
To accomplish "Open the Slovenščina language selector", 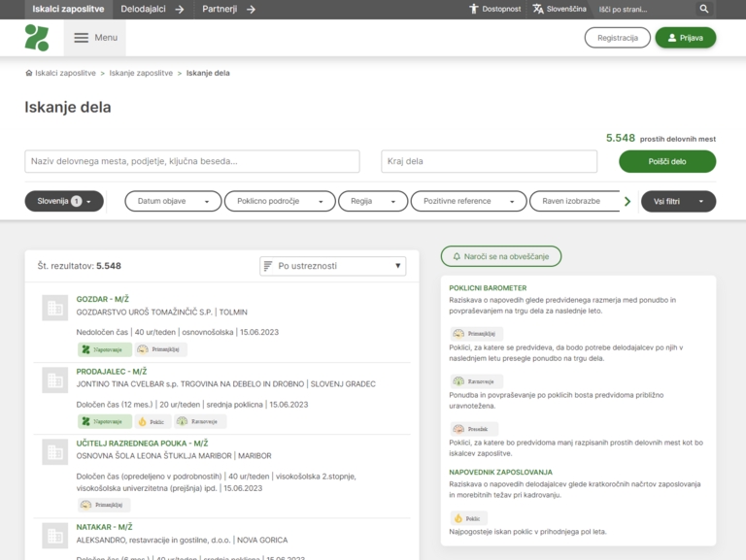I will coord(559,9).
